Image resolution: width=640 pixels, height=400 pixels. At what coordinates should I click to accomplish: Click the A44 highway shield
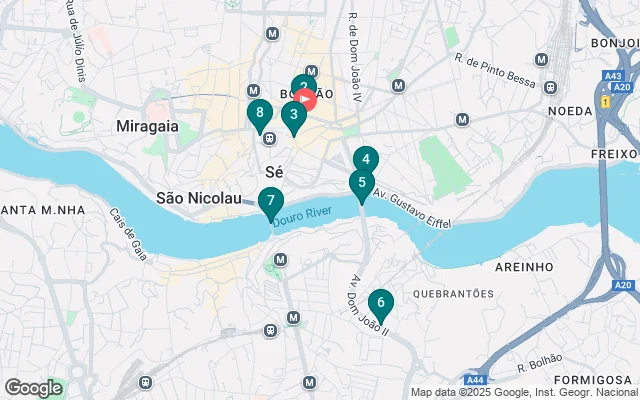(476, 380)
